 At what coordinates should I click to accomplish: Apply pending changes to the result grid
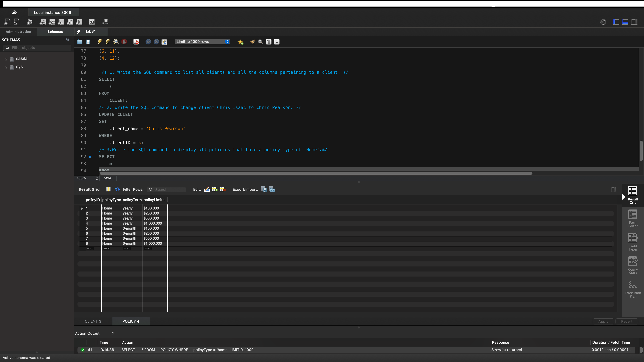click(x=603, y=321)
